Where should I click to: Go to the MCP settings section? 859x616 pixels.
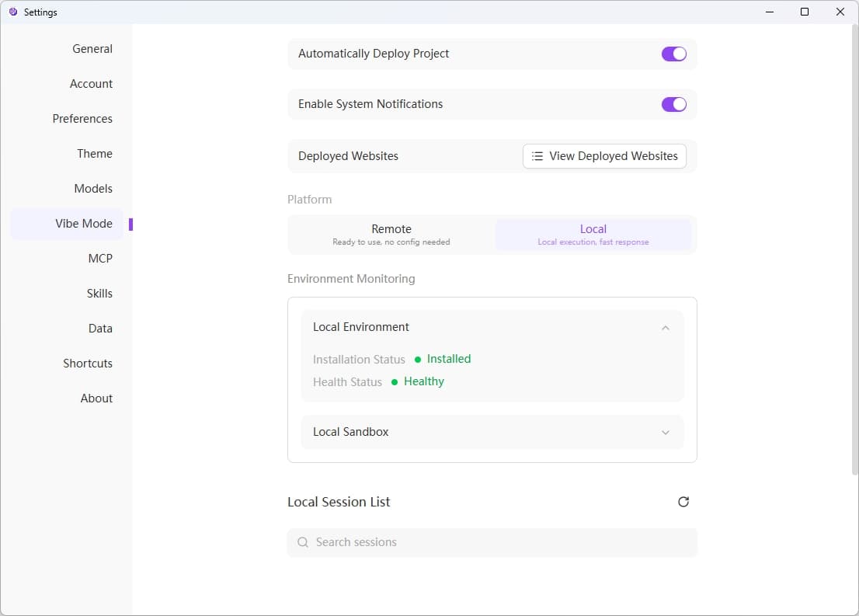(x=100, y=259)
